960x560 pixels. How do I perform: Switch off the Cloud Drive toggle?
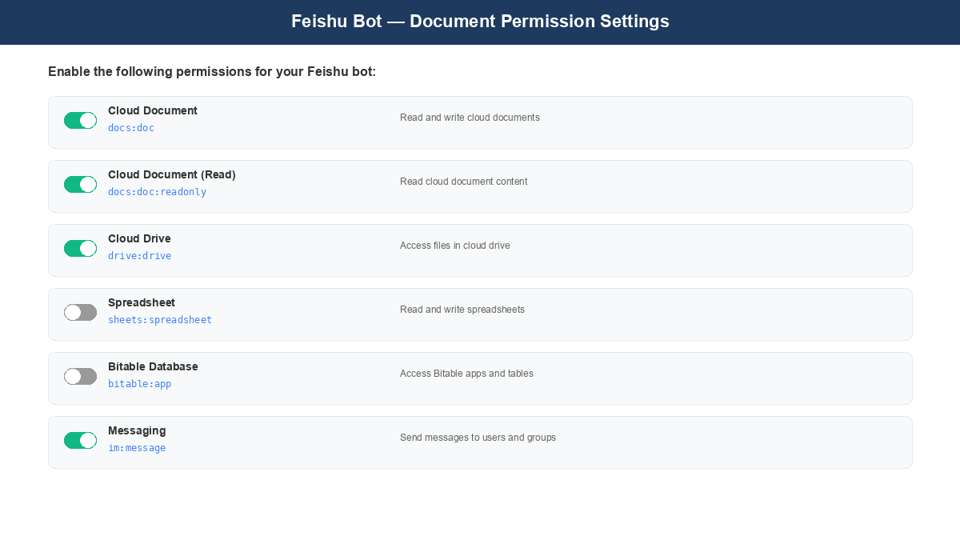(x=80, y=248)
